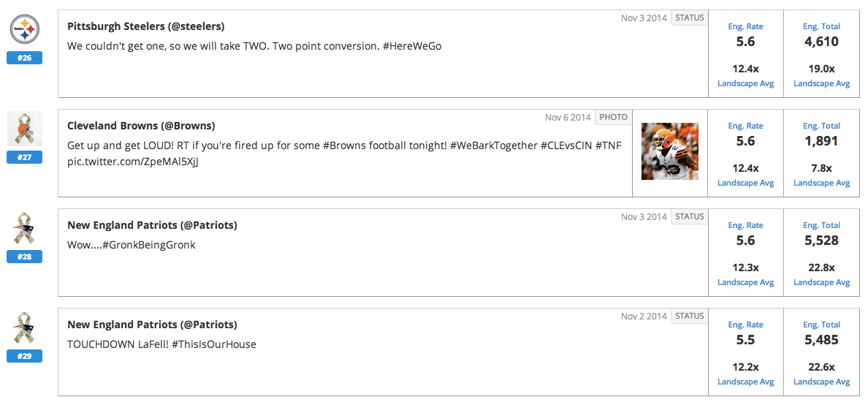Click Eng. Total label in Browns row
This screenshot has height=405, width=868.
point(821,126)
